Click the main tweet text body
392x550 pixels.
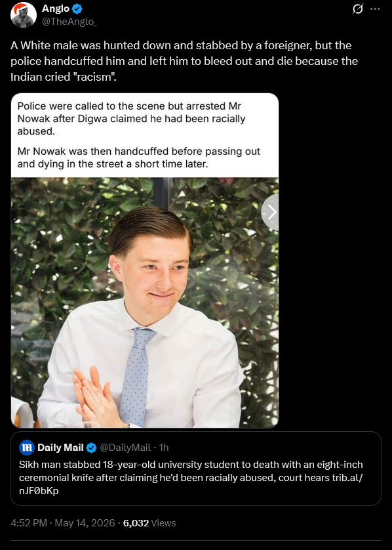pos(184,61)
